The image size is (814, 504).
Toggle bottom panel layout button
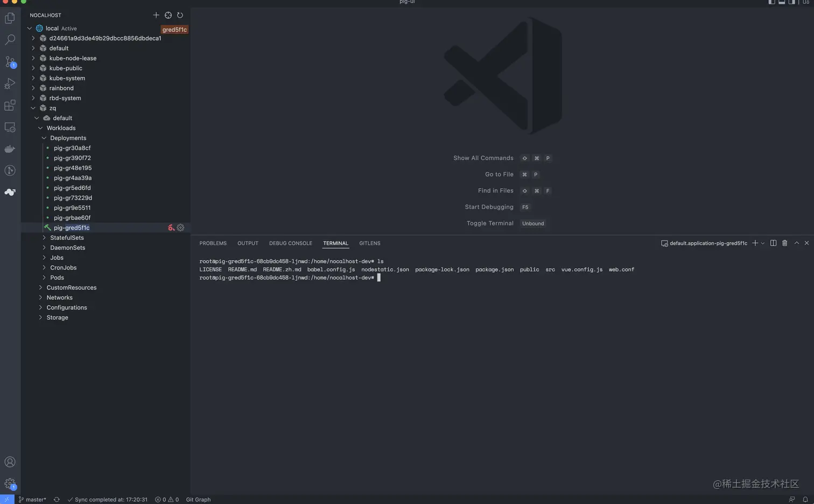click(782, 2)
